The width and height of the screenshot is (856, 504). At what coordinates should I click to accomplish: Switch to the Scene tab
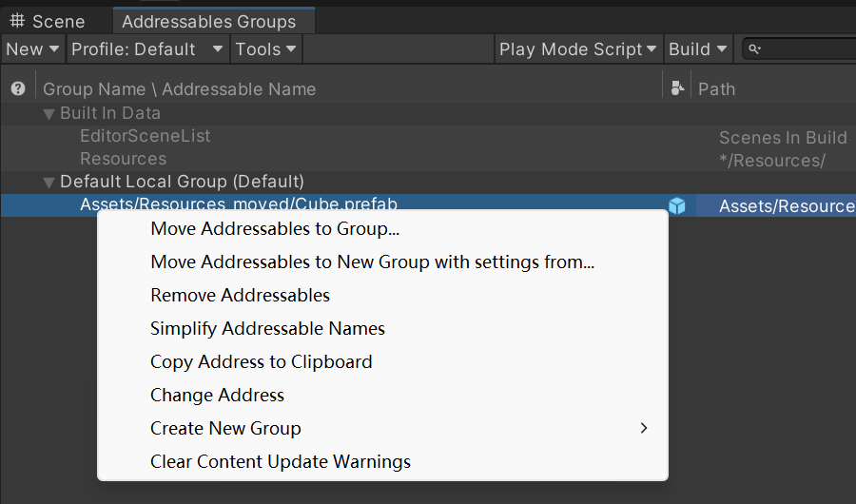pos(48,21)
